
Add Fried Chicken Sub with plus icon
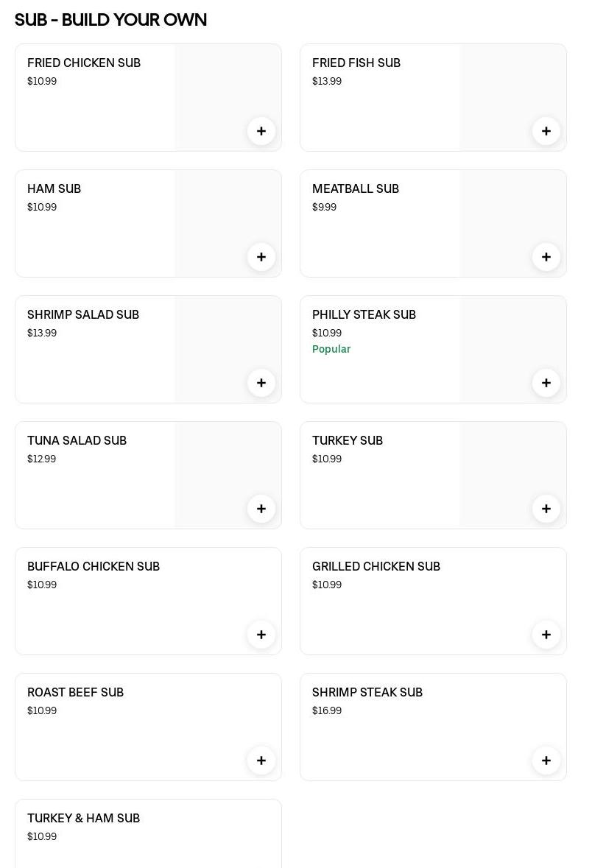[261, 131]
